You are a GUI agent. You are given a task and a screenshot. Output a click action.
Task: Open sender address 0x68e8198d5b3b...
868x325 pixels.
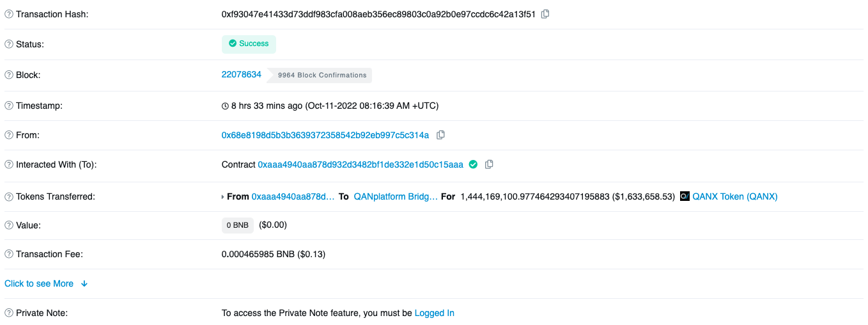pos(325,135)
